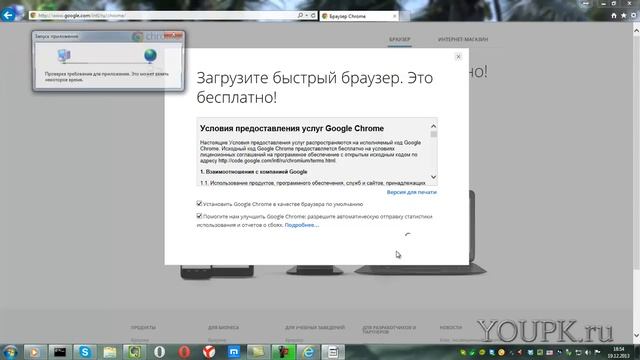Image resolution: width=640 pixels, height=360 pixels.
Task: Open the white Opera taskbar icon
Action: pyautogui.click(x=159, y=352)
